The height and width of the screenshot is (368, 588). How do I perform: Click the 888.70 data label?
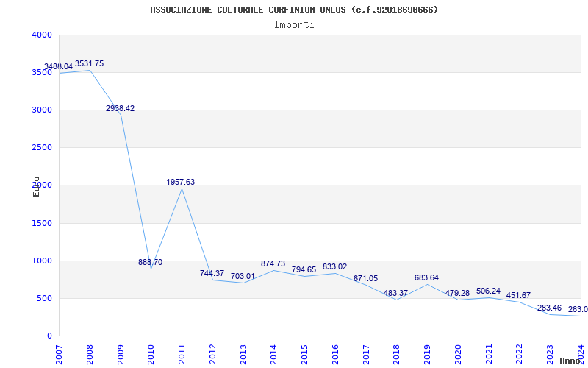click(x=151, y=263)
